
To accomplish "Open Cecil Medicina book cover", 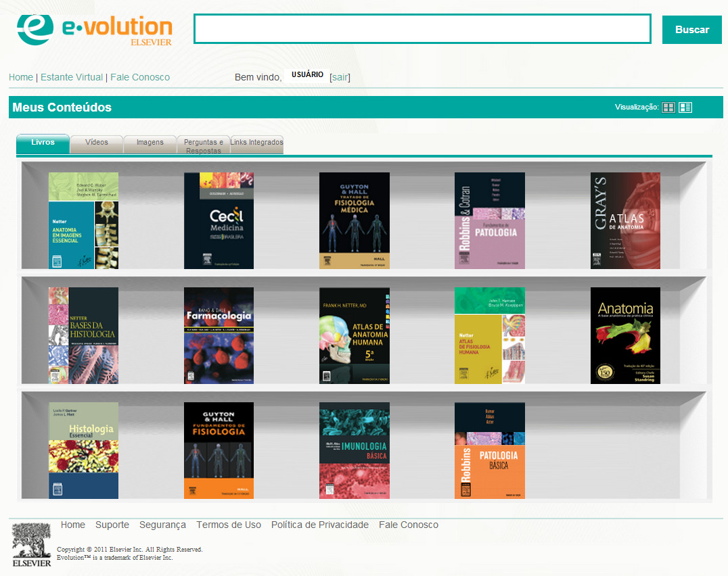I will (219, 220).
